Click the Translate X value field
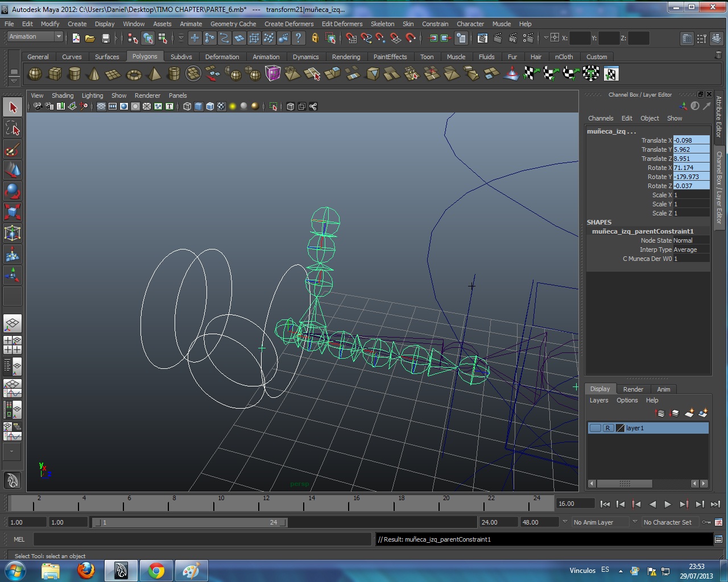The height and width of the screenshot is (582, 728). [690, 140]
